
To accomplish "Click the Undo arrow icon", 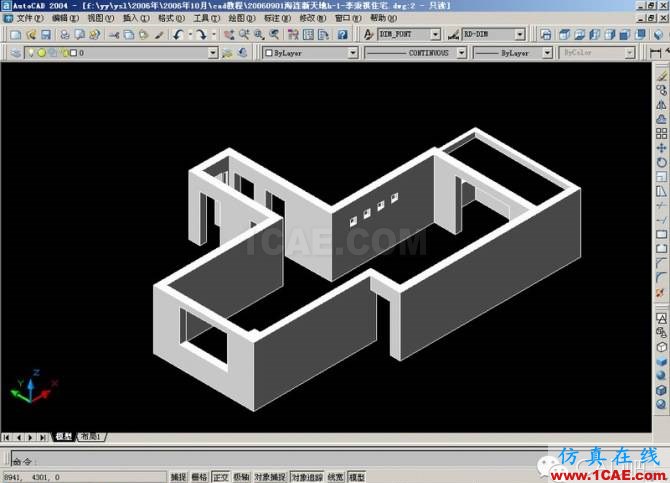I will coord(178,35).
